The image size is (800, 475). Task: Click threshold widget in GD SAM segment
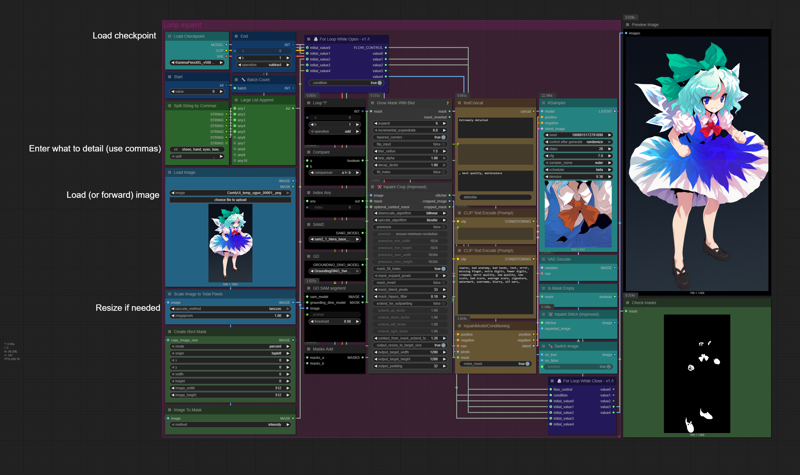(335, 321)
